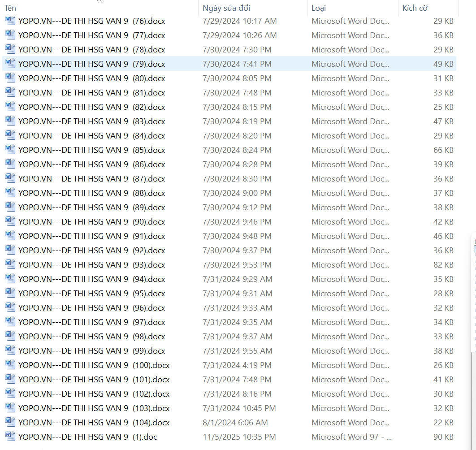The image size is (476, 450).
Task: Click the date 7/31/2024 10:45 PM
Action: (239, 408)
